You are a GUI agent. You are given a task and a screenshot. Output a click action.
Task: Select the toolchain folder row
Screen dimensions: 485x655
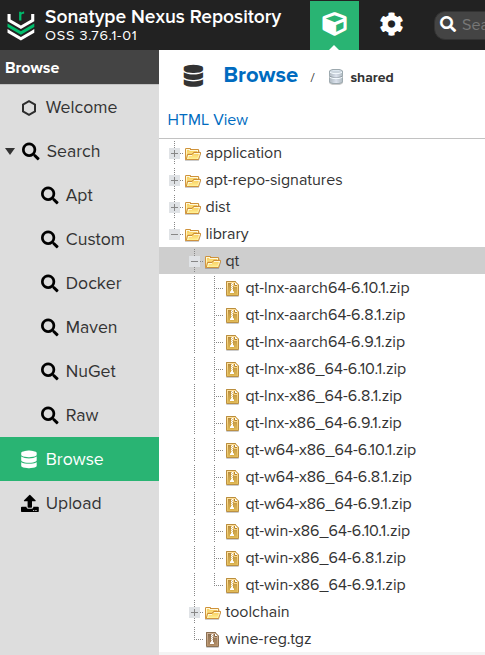pos(322,612)
